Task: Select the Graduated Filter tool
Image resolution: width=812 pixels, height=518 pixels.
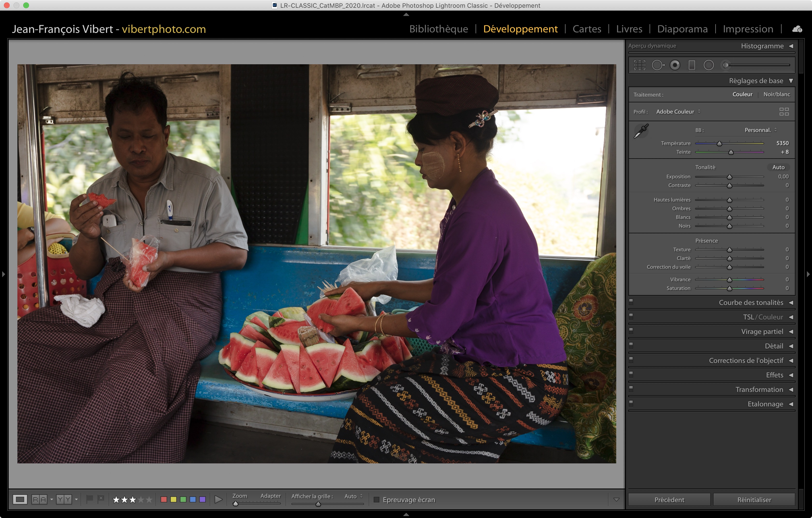Action: (692, 65)
